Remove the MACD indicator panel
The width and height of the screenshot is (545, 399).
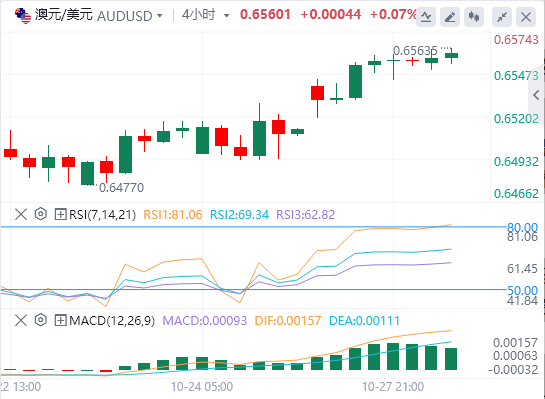pos(21,320)
